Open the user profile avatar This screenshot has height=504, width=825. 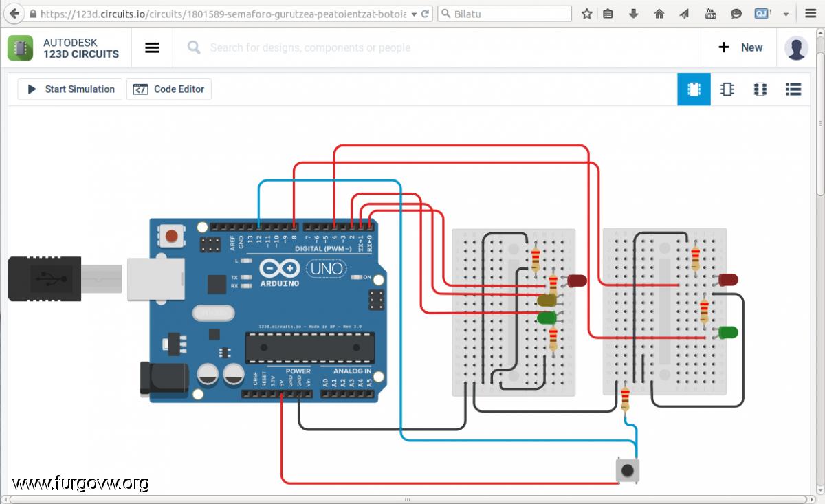click(796, 48)
